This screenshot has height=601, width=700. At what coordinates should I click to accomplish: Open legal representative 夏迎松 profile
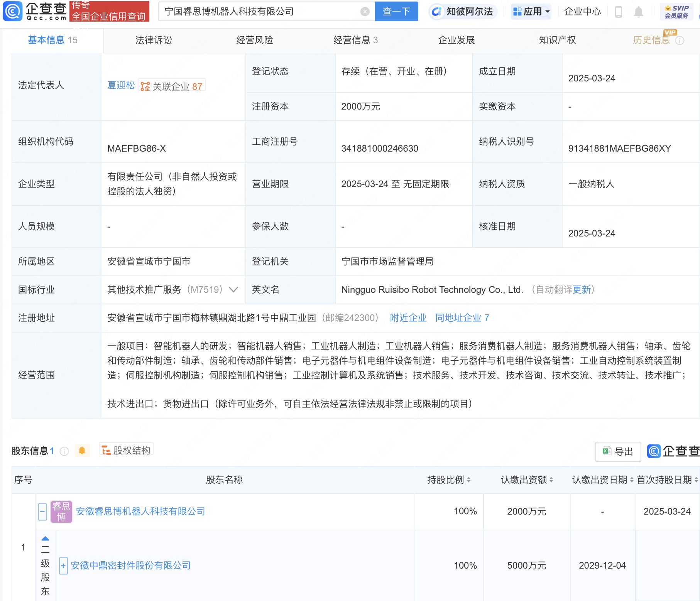pyautogui.click(x=121, y=85)
